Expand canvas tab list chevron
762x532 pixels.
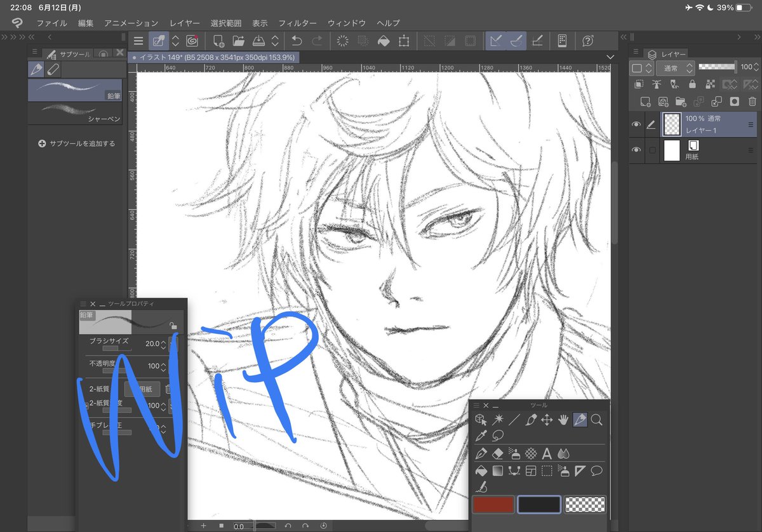[x=610, y=57]
